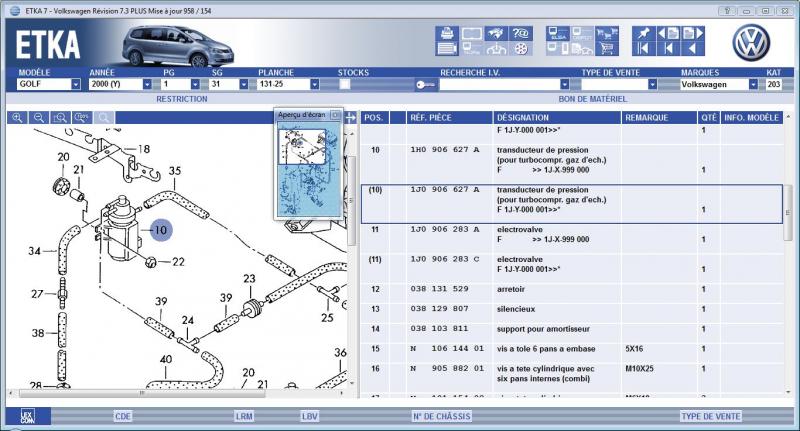The image size is (800, 431).
Task: Click the QTÉ column header
Action: pos(709,118)
